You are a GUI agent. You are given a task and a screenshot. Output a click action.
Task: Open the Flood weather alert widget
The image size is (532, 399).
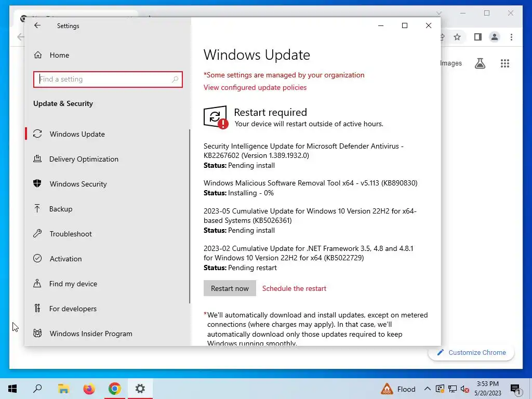point(398,389)
